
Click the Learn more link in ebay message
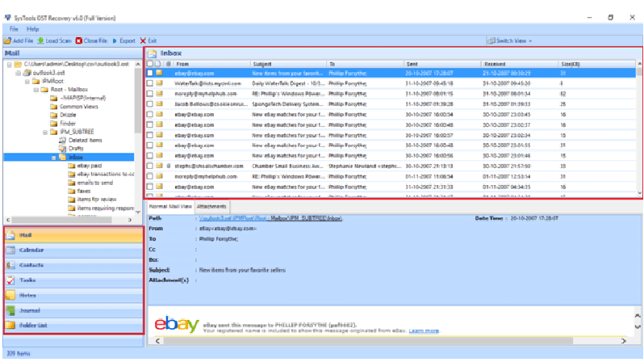click(x=424, y=330)
